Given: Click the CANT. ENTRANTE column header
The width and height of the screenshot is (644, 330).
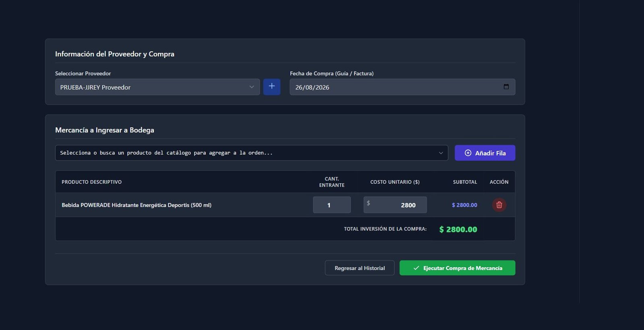Looking at the screenshot, I should (332, 182).
